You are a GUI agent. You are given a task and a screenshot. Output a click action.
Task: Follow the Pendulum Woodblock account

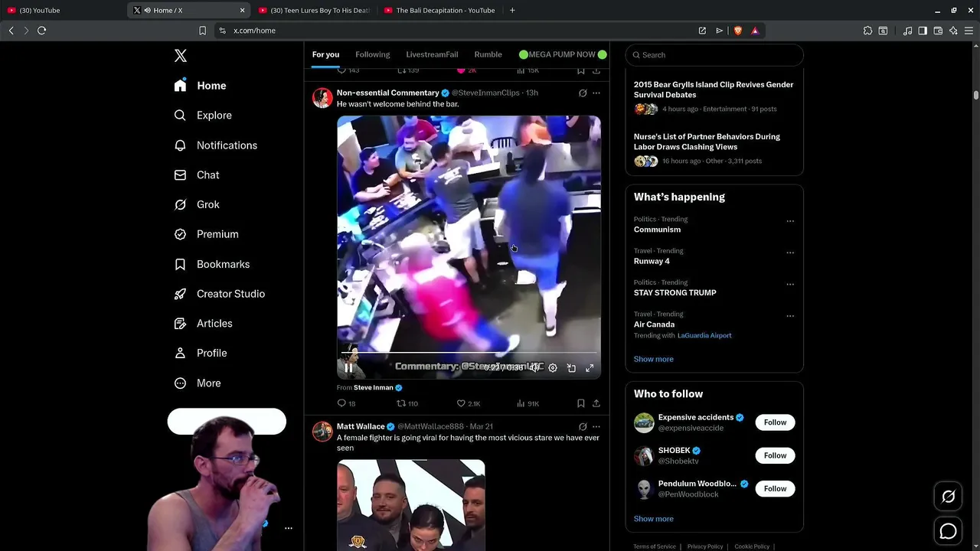coord(775,488)
